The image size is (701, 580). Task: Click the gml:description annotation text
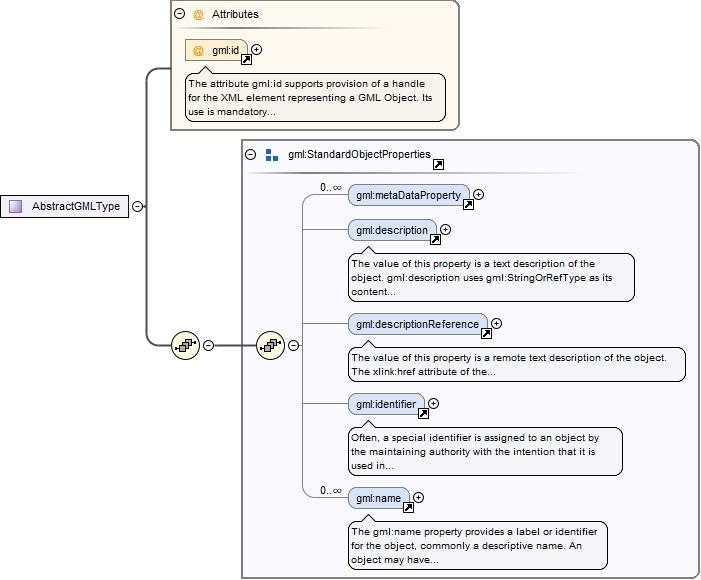click(x=490, y=278)
